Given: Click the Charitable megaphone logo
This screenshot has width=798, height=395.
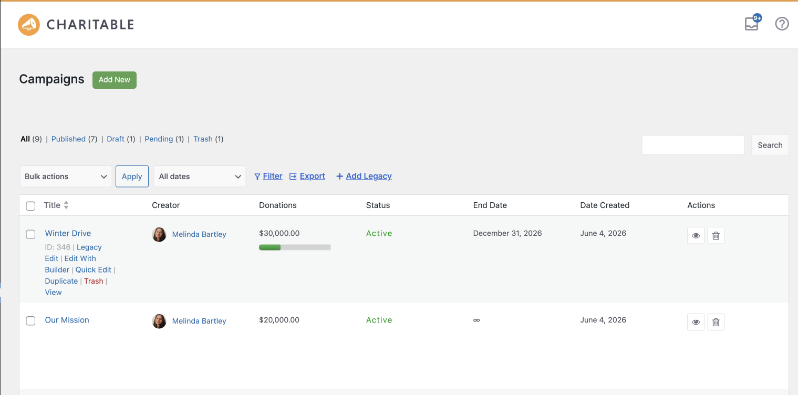Looking at the screenshot, I should click(28, 24).
